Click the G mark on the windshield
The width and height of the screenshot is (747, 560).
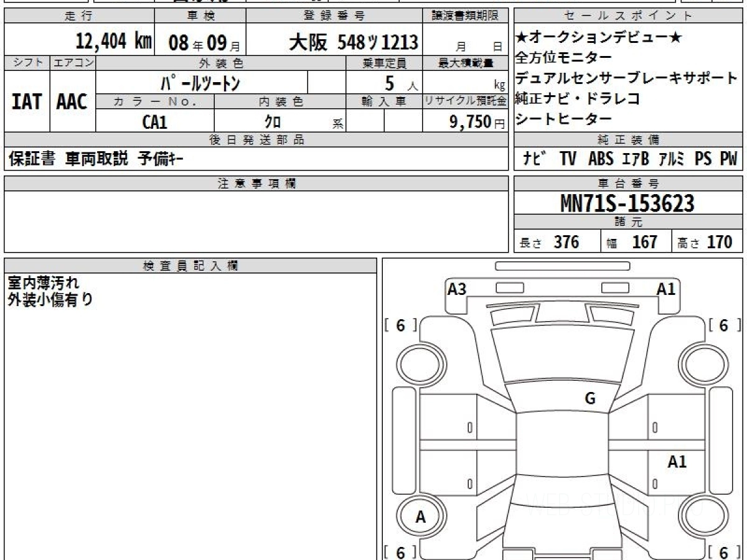pyautogui.click(x=590, y=399)
